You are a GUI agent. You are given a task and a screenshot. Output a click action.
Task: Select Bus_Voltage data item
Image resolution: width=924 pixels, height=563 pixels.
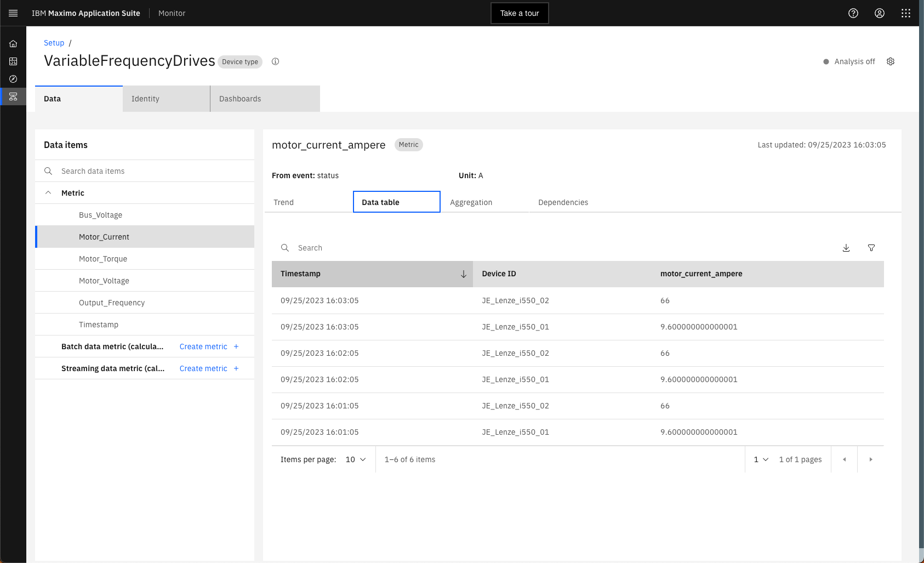(x=145, y=215)
